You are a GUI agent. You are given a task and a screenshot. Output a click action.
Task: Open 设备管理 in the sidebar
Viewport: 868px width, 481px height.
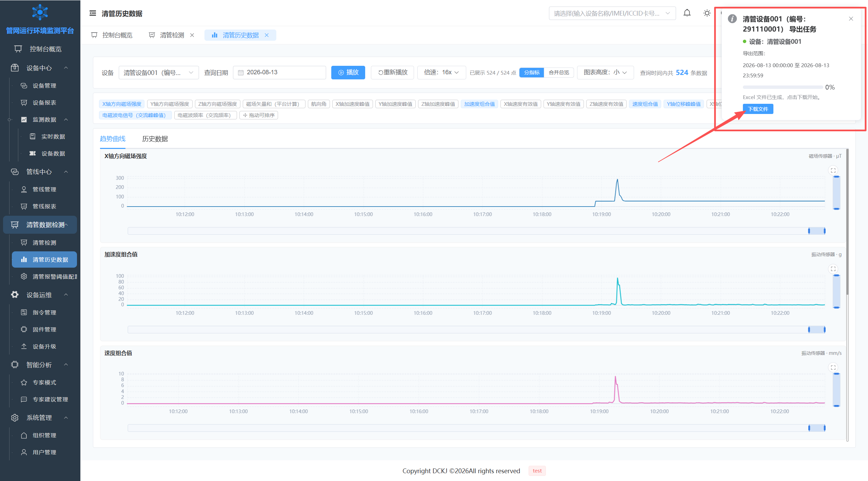pos(44,85)
